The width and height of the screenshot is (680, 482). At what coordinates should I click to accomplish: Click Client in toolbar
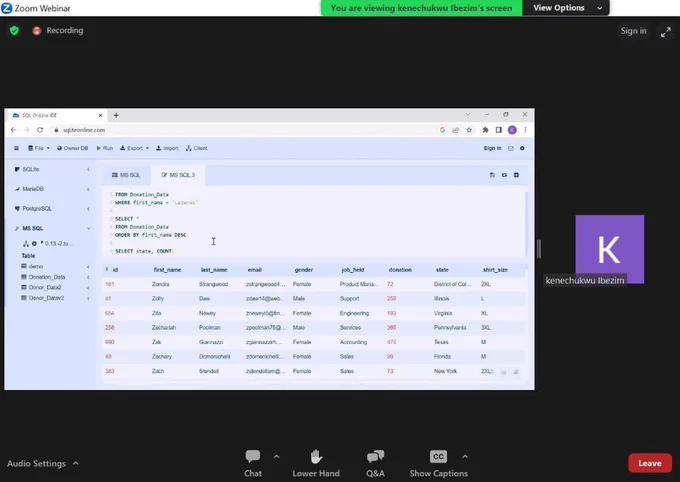pyautogui.click(x=196, y=148)
